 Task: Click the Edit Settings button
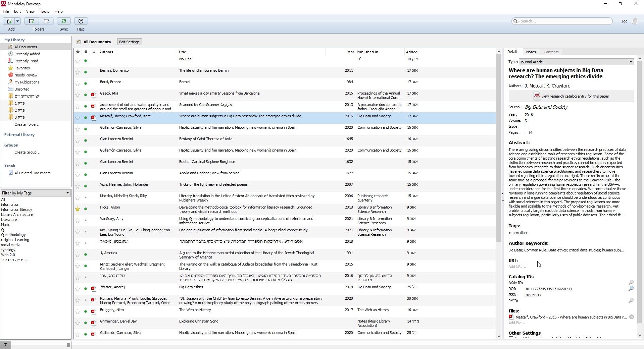(x=129, y=42)
